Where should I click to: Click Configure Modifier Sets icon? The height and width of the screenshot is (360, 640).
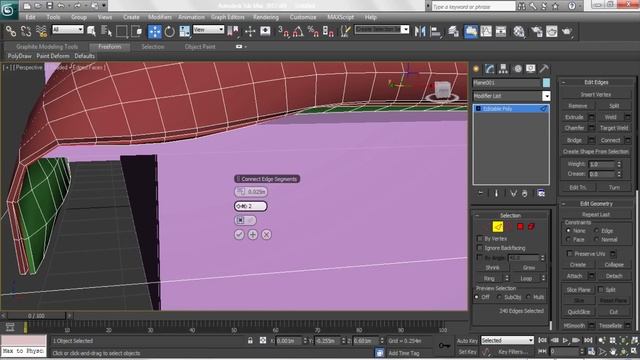[x=541, y=193]
